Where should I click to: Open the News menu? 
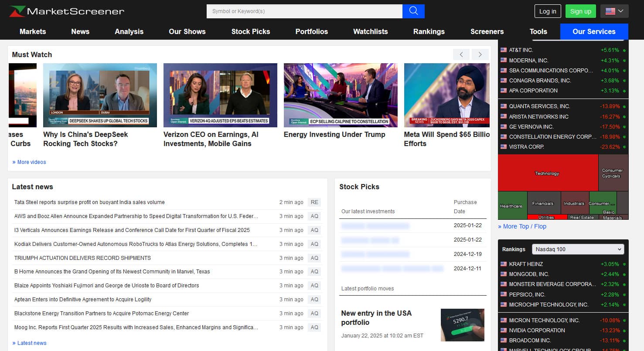tap(80, 31)
